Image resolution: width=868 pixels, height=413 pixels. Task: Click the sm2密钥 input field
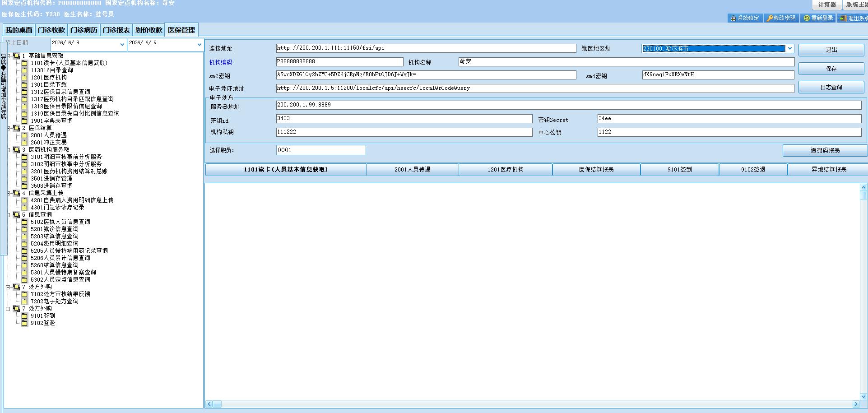pos(426,75)
